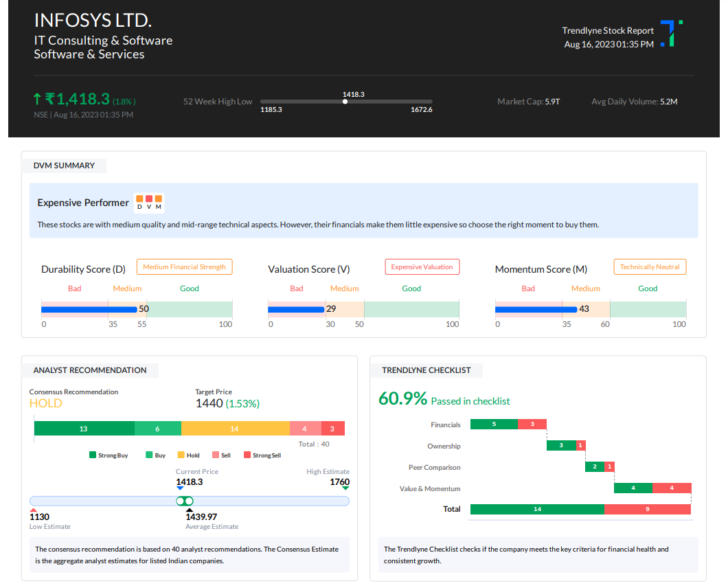Click the Hold legend color square
Screen dimensions: 728x588
181,455
